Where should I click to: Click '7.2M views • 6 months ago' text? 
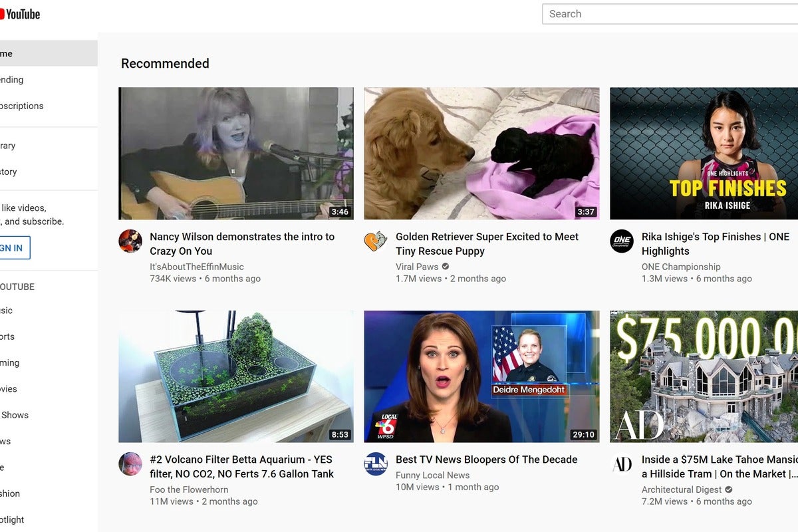tap(697, 501)
